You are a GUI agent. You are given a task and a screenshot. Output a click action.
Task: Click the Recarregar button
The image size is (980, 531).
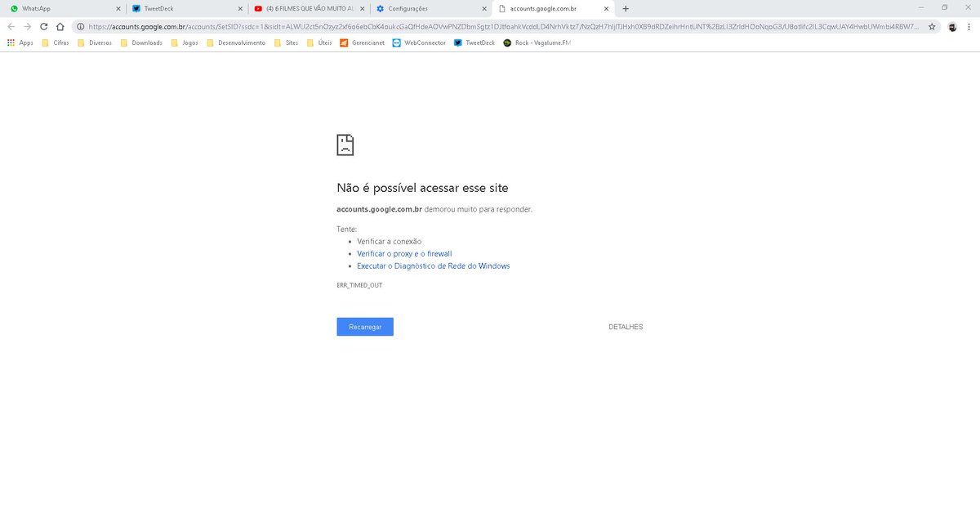365,327
